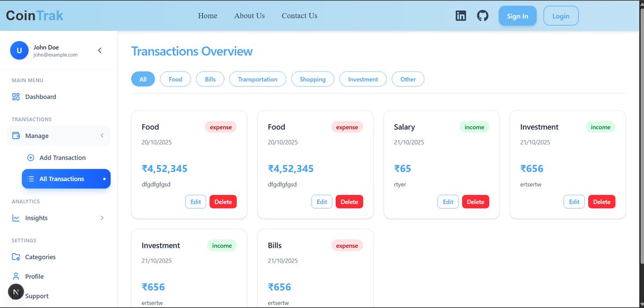Click the Bills card title
Viewport: 644px width, 308px height.
pos(275,246)
